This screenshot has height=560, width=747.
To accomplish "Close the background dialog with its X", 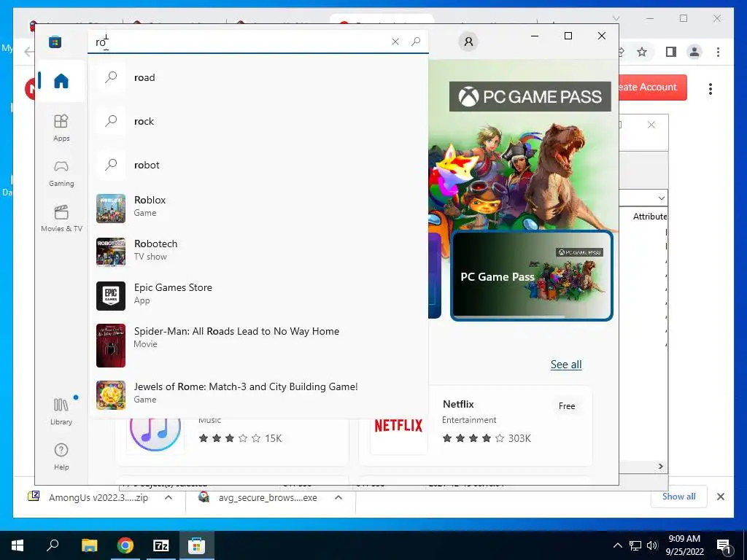I will 651,125.
